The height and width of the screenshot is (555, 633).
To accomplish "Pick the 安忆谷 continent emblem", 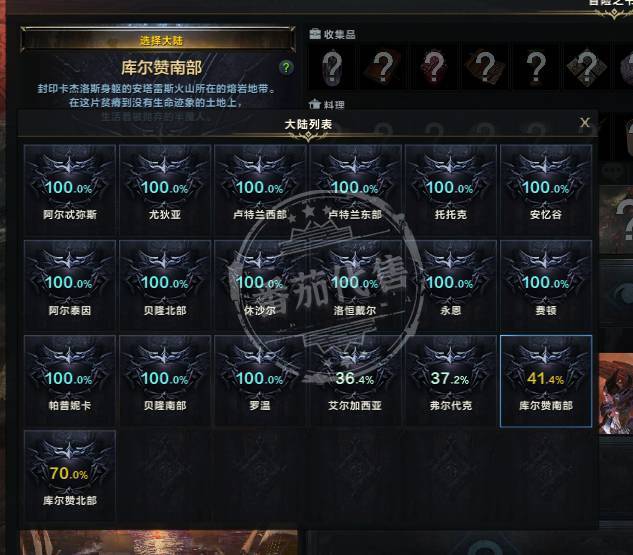I will click(x=546, y=189).
